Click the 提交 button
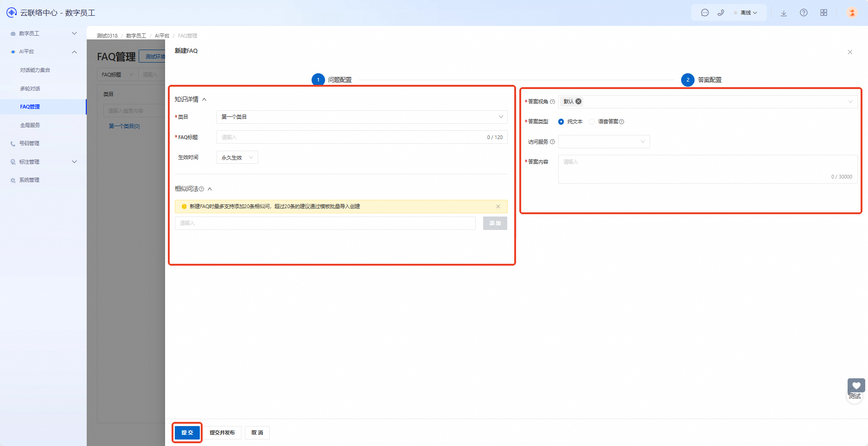868x446 pixels. [x=187, y=433]
